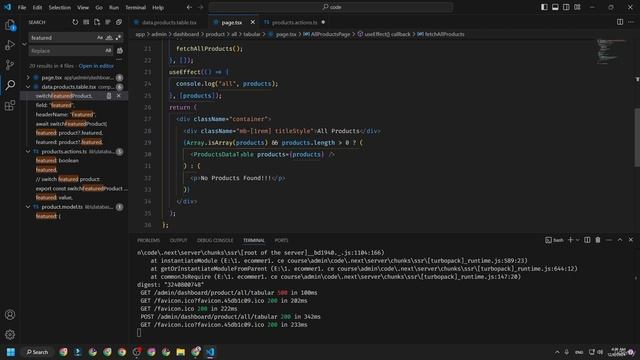Switch to products.actions.ts tab
640x360 pixels.
tap(294, 22)
